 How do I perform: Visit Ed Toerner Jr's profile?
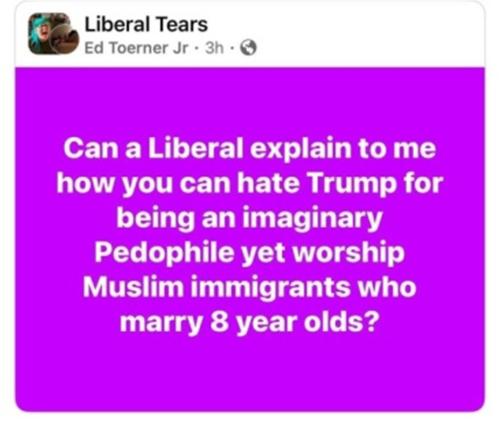coord(136,48)
